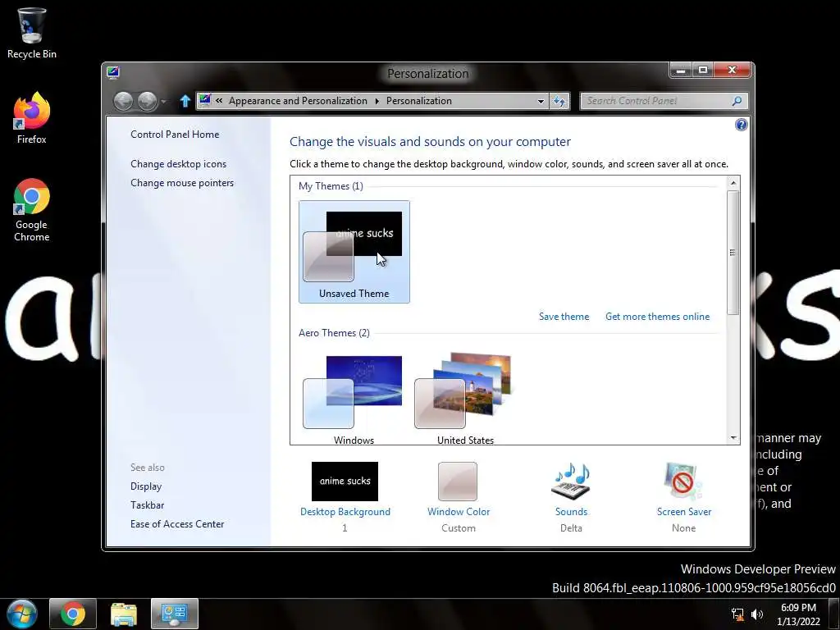Click the Save theme link
This screenshot has height=630, width=840.
[x=564, y=317]
